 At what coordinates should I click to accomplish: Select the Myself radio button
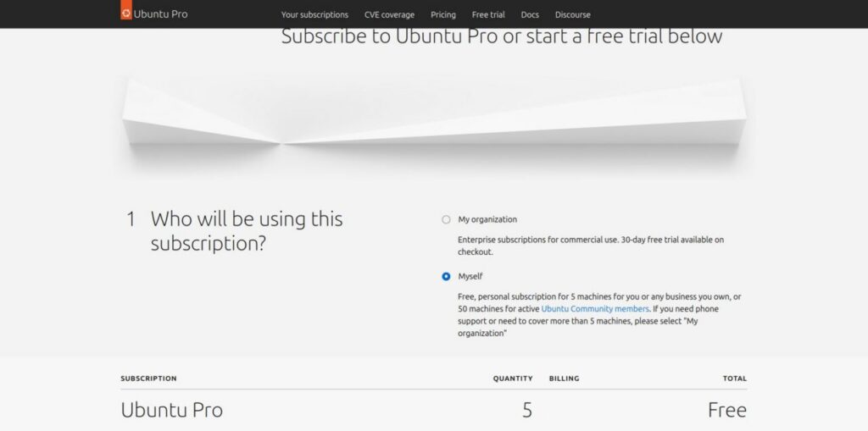(446, 277)
